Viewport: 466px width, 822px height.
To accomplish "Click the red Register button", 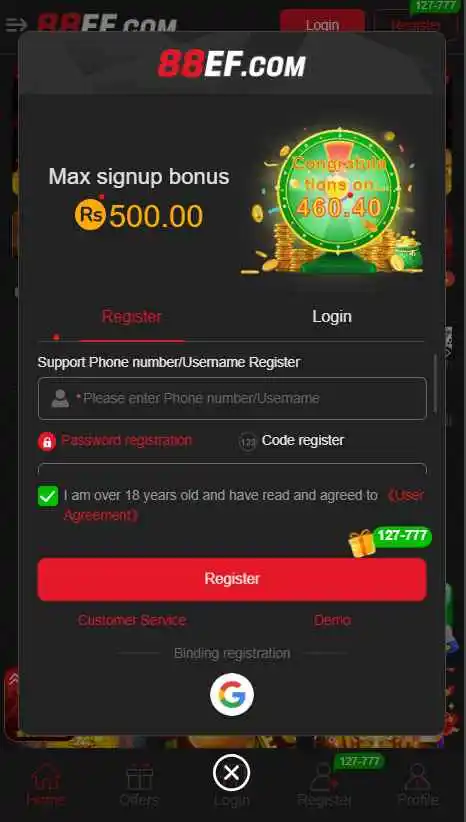I will coord(232,579).
